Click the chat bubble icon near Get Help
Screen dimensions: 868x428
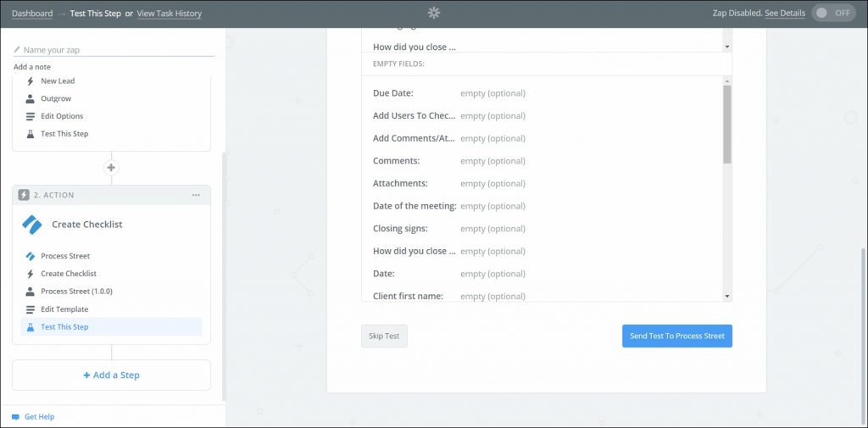15,417
